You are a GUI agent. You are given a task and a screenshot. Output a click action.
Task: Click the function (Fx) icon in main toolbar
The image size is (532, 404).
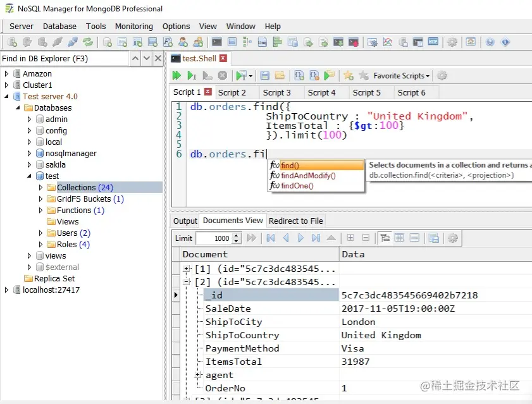pyautogui.click(x=168, y=42)
